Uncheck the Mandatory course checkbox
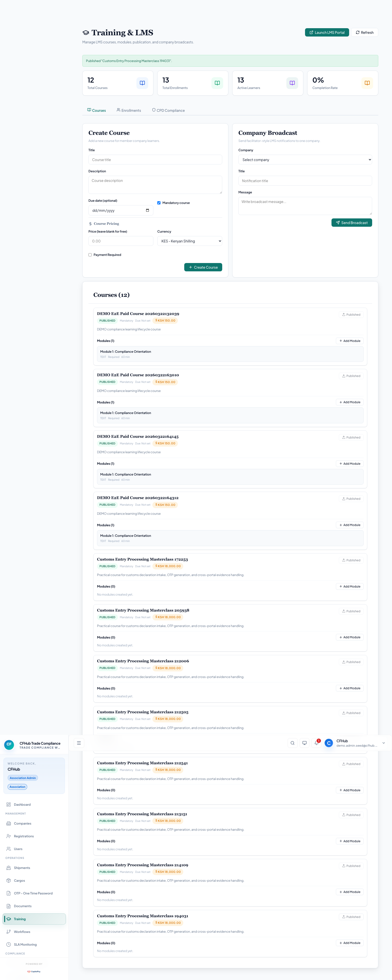This screenshot has height=980, width=392. 159,203
